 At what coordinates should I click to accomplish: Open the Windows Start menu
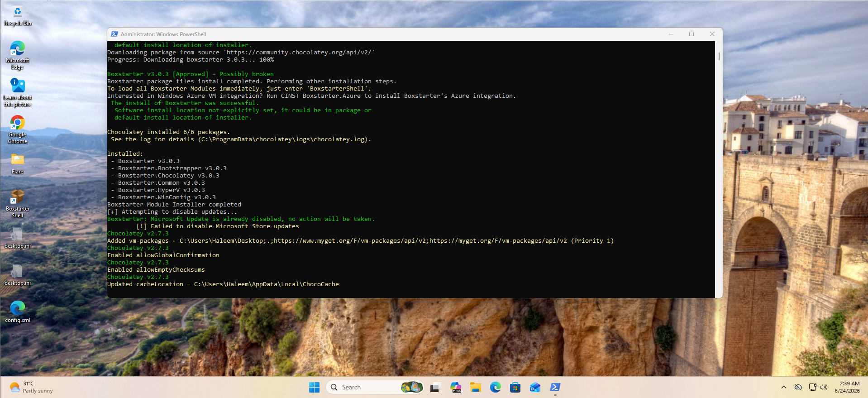314,387
